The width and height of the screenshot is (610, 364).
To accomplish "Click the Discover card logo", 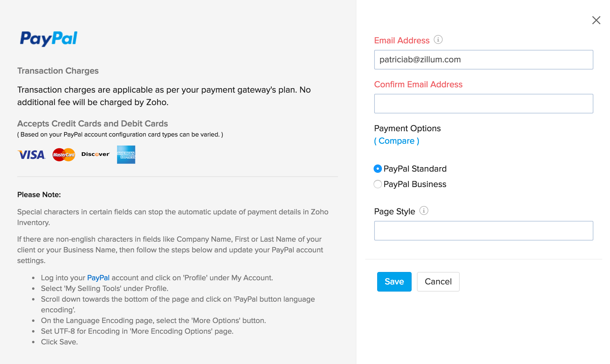I will 95,154.
